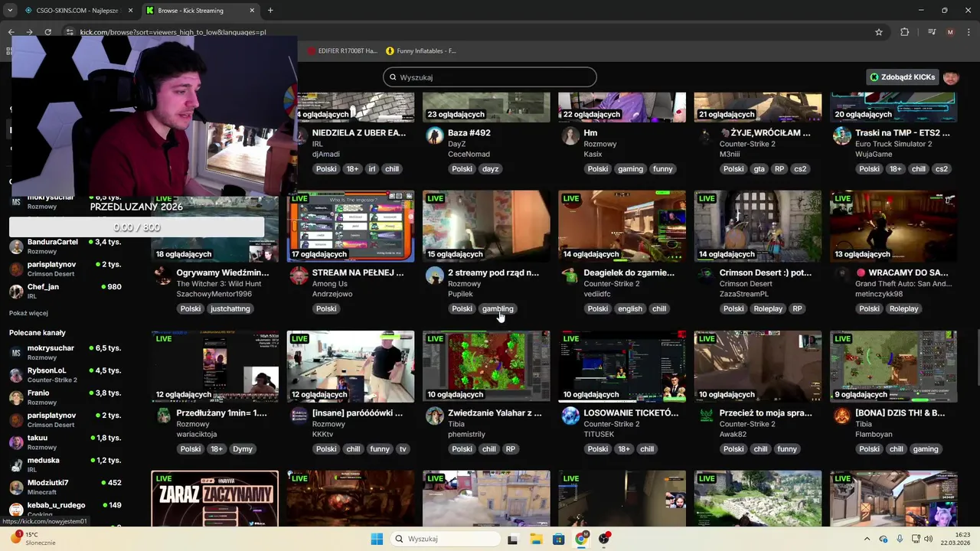
Task: Click the address bar URL
Action: (173, 32)
